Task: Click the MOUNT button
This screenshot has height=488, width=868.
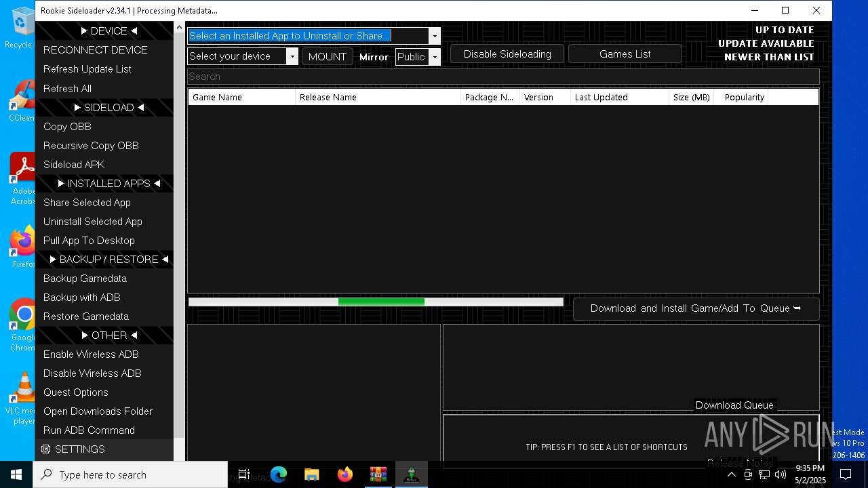Action: (328, 57)
